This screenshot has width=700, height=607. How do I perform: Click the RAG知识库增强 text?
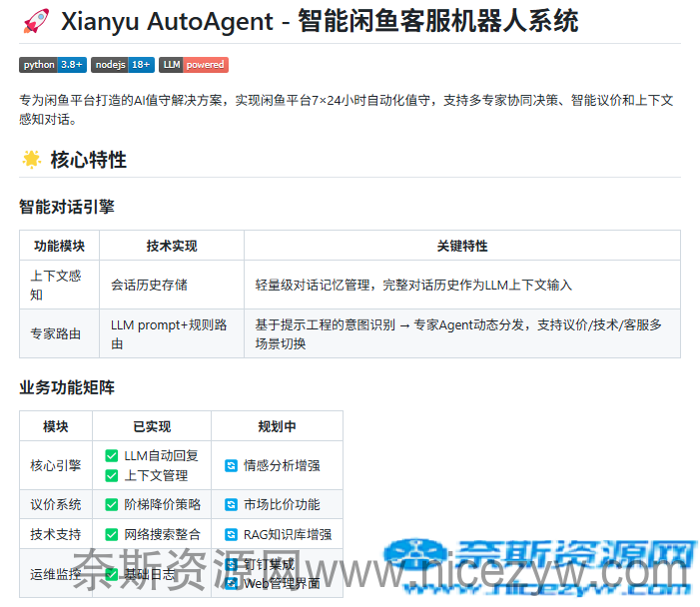[288, 534]
